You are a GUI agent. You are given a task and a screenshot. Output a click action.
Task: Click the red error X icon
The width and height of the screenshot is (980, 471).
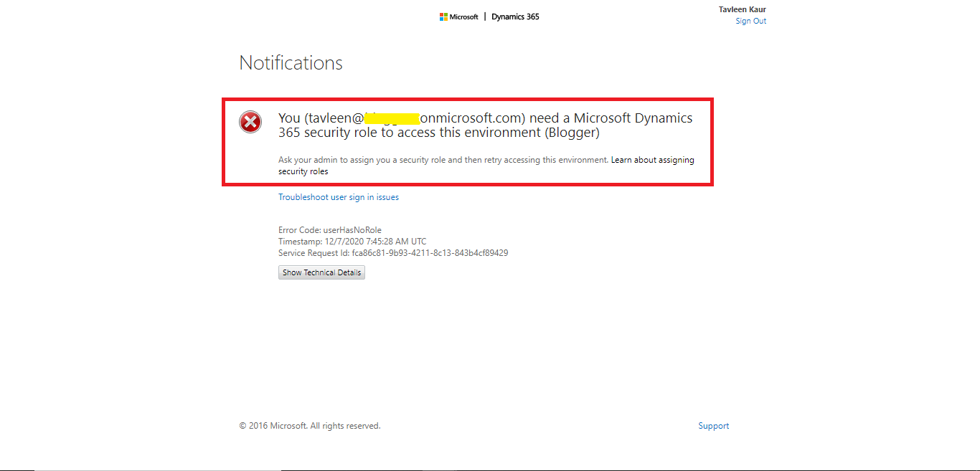point(250,123)
